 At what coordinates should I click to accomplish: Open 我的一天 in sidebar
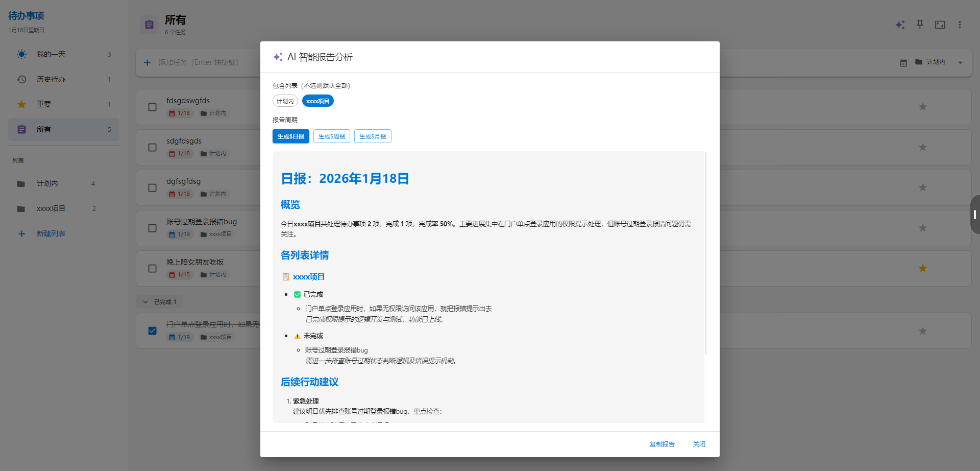[x=51, y=54]
